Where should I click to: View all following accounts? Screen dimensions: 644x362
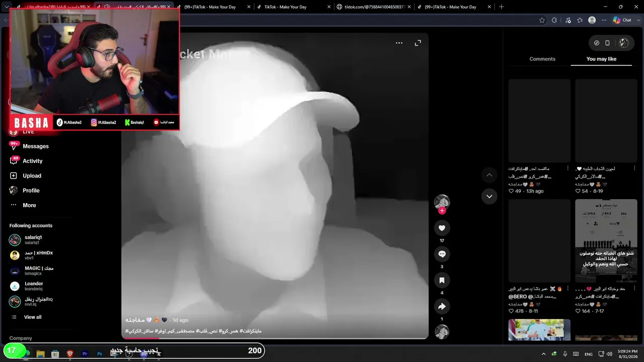(x=33, y=317)
